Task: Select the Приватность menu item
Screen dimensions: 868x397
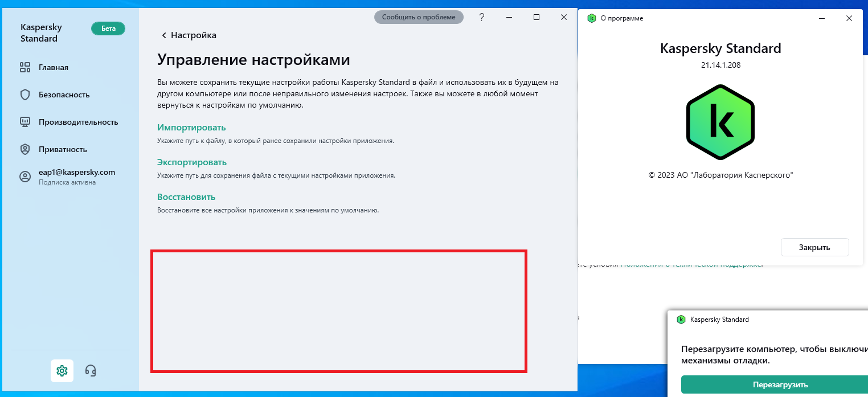Action: tap(63, 149)
